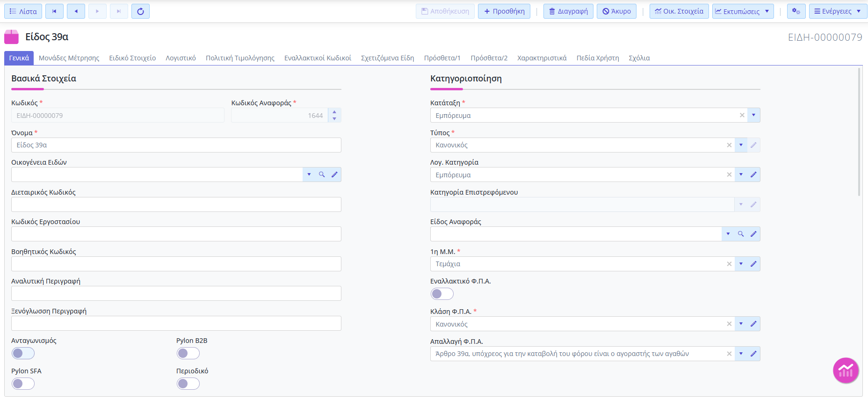Edit Απαλλαγή Φ.Π.Α. with pencil icon
Viewport: 868px width, 400px height.
753,354
